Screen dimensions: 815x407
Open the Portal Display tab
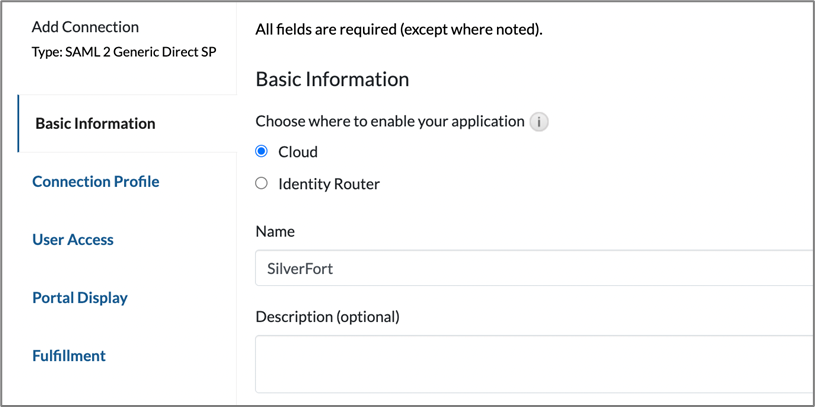click(x=80, y=298)
